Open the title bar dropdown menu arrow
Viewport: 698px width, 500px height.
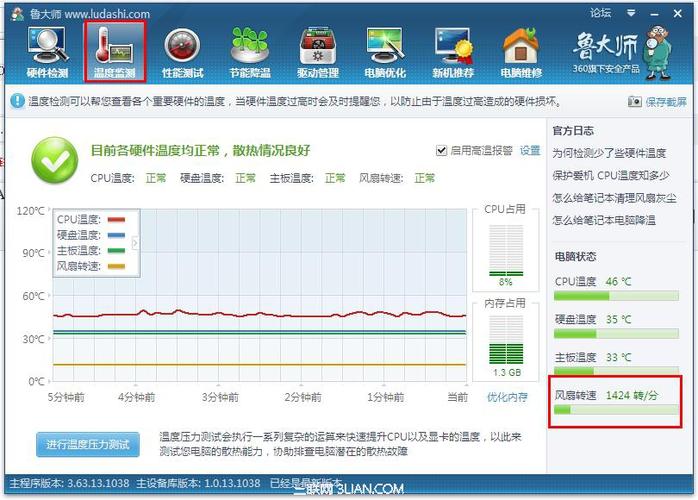click(x=631, y=13)
